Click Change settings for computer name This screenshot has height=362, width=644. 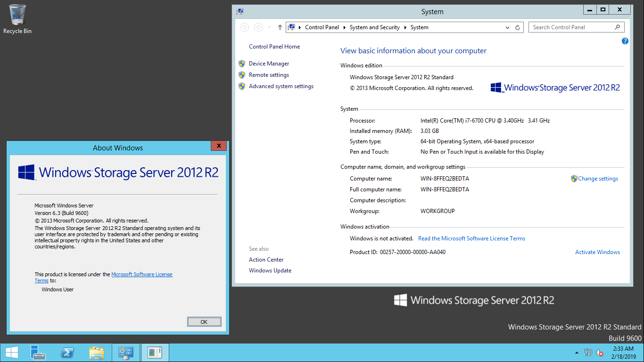598,179
